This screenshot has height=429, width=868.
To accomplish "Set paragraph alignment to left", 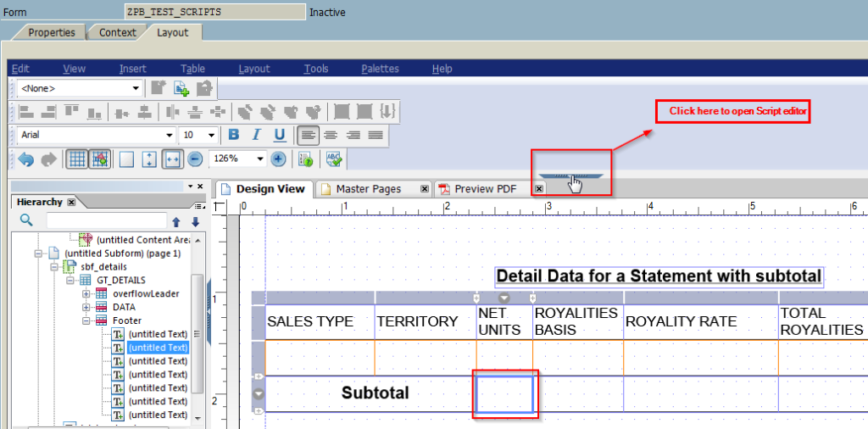I will coord(308,135).
